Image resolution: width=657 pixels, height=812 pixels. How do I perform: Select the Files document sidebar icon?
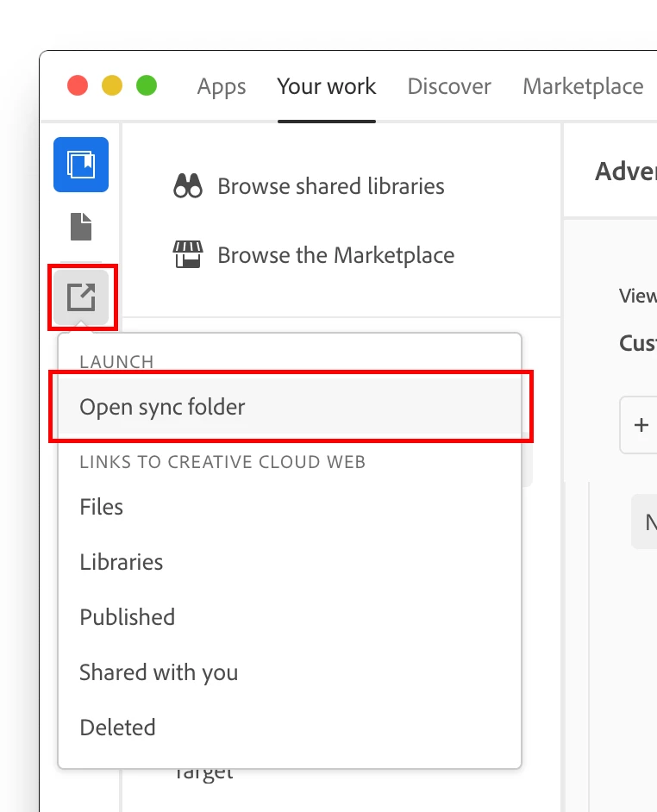(81, 227)
